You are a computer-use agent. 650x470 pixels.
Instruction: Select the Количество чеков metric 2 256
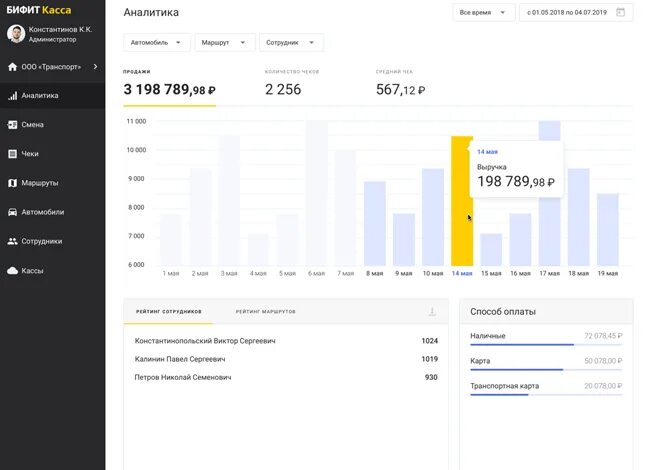click(x=292, y=85)
